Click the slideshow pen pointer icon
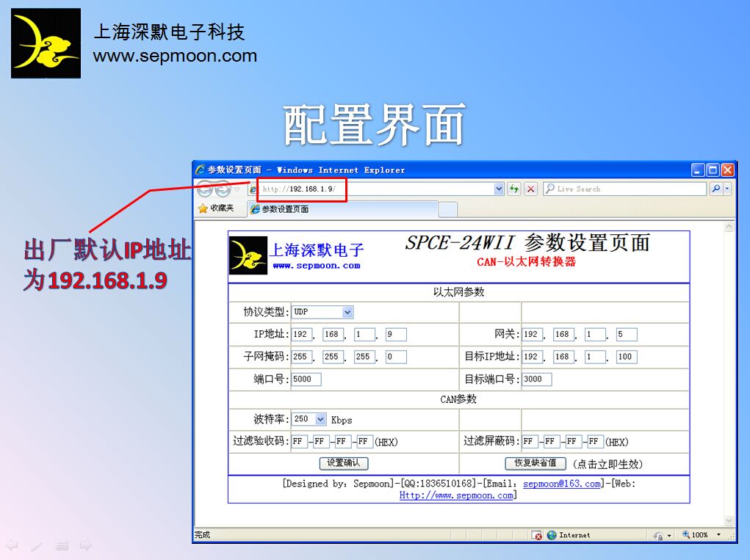 [37, 545]
